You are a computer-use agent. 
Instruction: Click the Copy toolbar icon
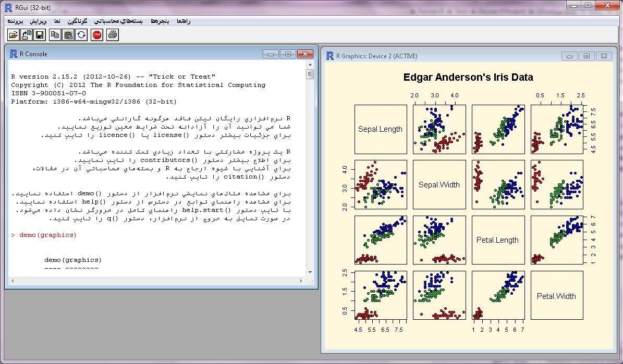(55, 35)
